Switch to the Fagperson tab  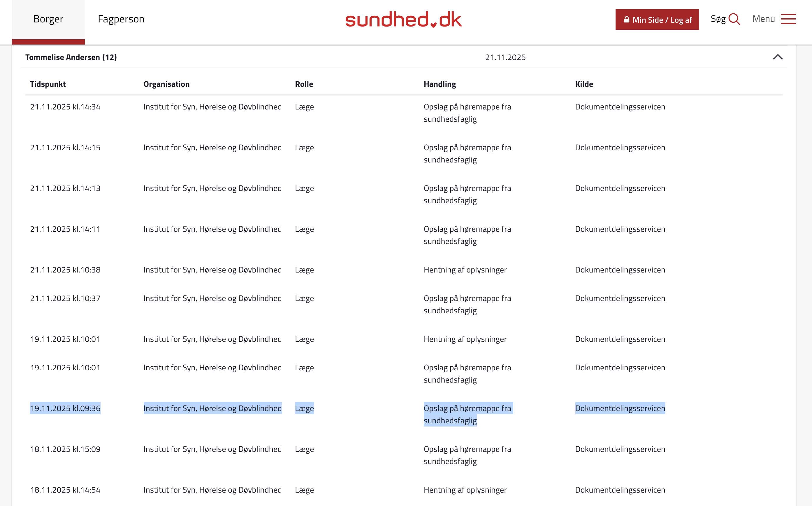121,19
